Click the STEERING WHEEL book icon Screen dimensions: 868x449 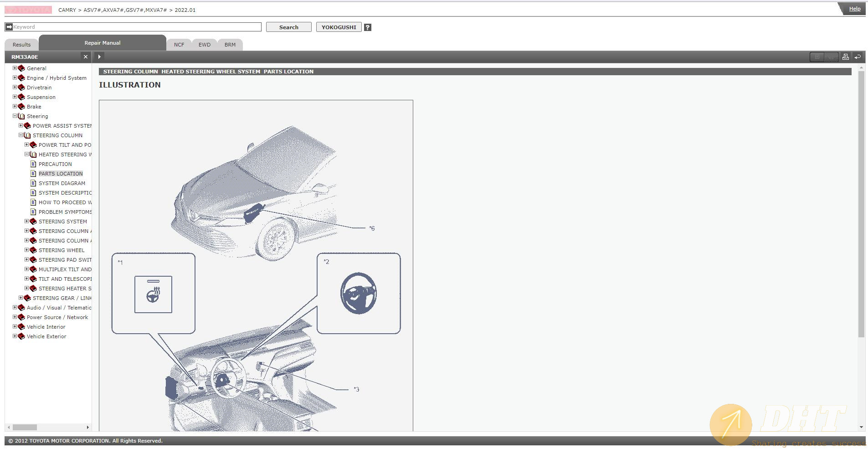pos(33,250)
